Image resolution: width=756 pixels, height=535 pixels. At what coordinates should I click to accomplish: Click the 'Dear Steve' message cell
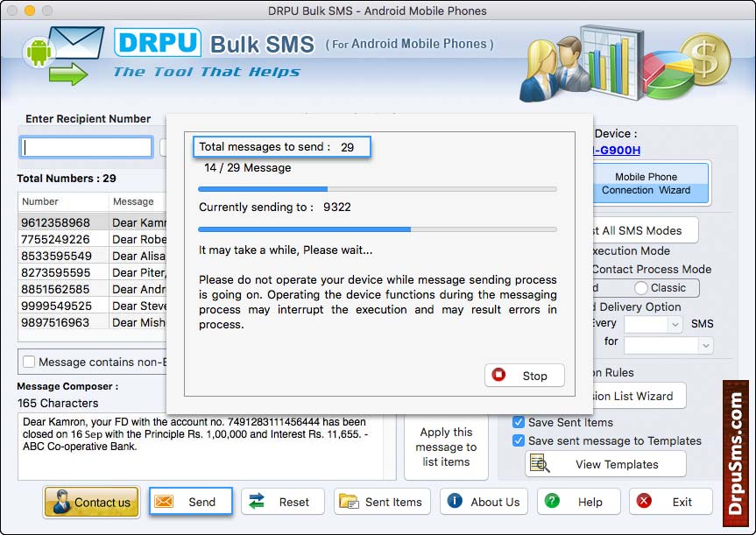(139, 306)
